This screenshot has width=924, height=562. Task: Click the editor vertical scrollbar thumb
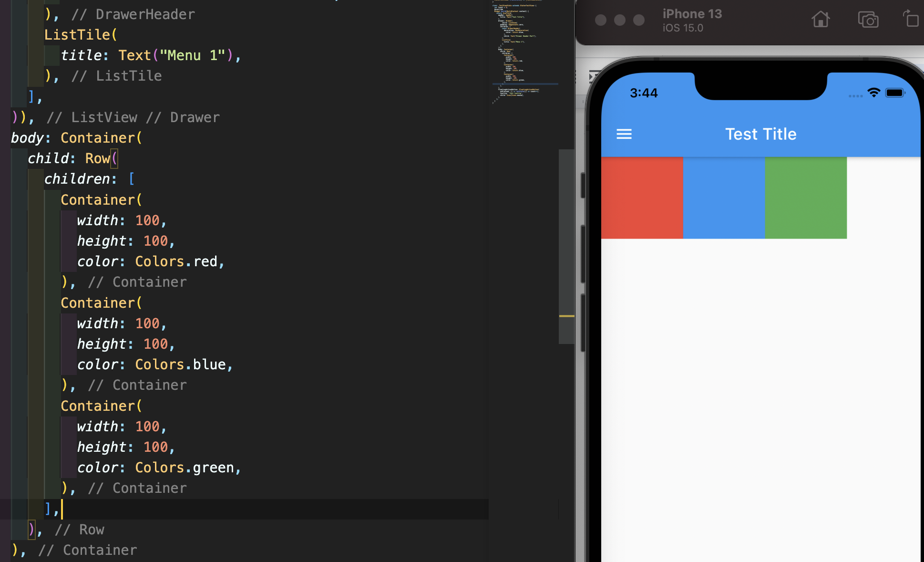(566, 246)
